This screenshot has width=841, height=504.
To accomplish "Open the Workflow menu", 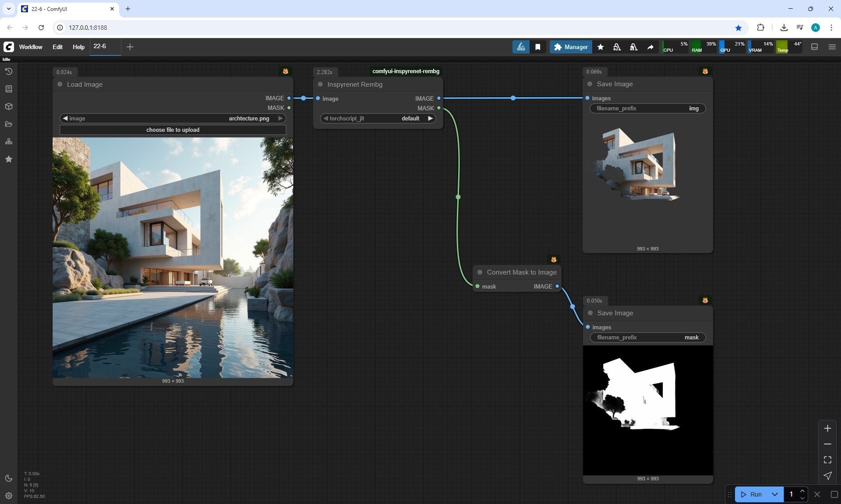I will coord(31,47).
